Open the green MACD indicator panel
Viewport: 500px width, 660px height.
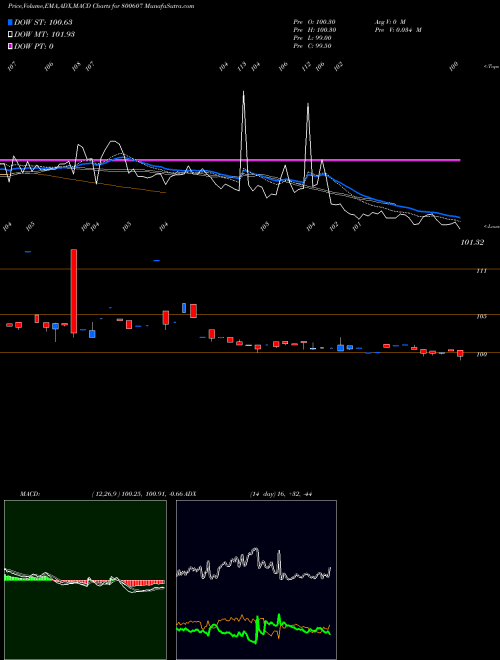[85, 580]
